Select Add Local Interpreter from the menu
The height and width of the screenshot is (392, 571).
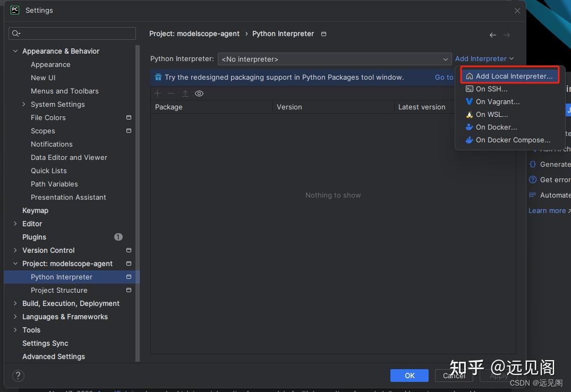(509, 75)
